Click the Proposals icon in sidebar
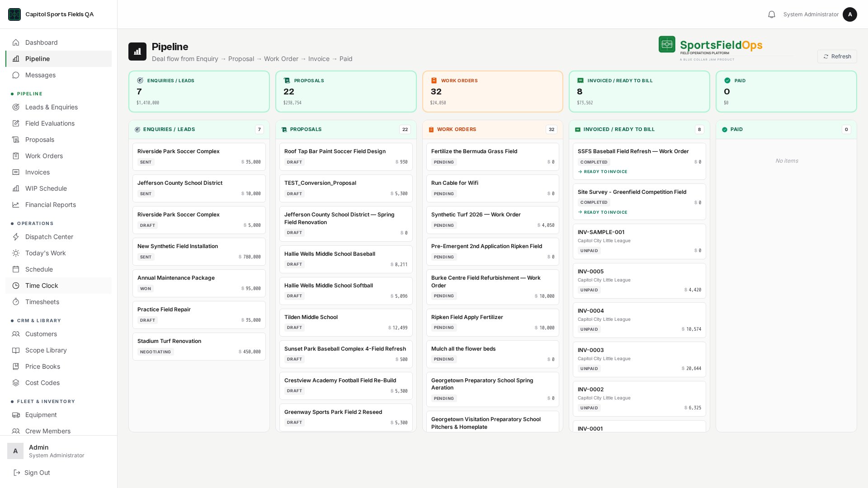 pyautogui.click(x=16, y=140)
